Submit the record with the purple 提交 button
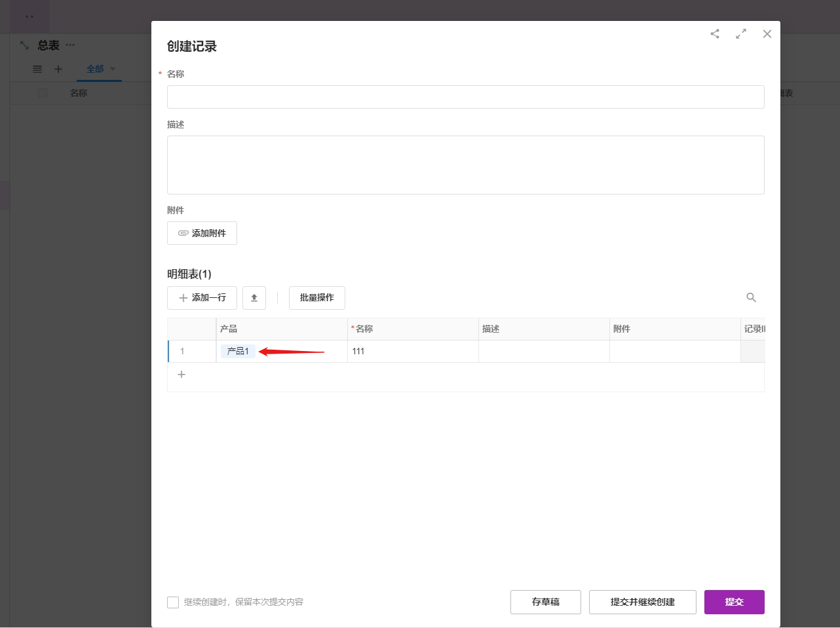The height and width of the screenshot is (628, 840). (x=734, y=602)
